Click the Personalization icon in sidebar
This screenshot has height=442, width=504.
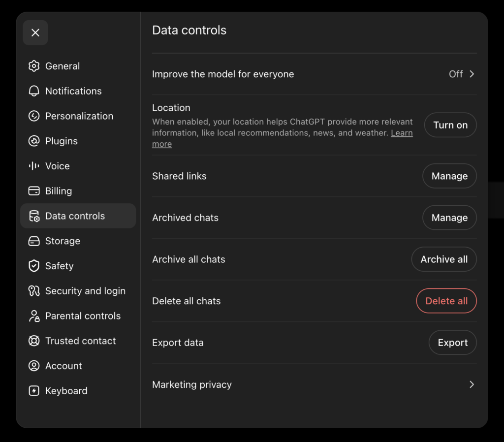(34, 116)
